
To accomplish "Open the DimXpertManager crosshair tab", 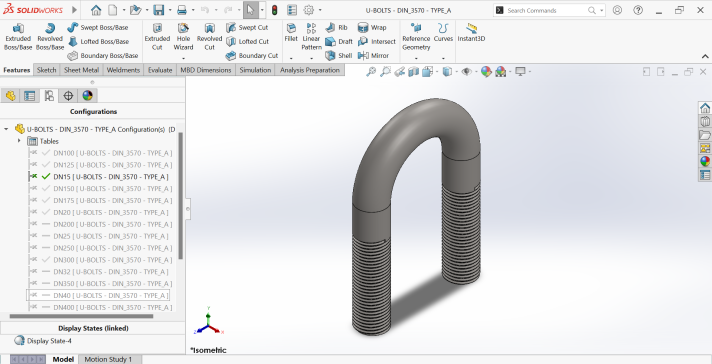I will point(68,96).
